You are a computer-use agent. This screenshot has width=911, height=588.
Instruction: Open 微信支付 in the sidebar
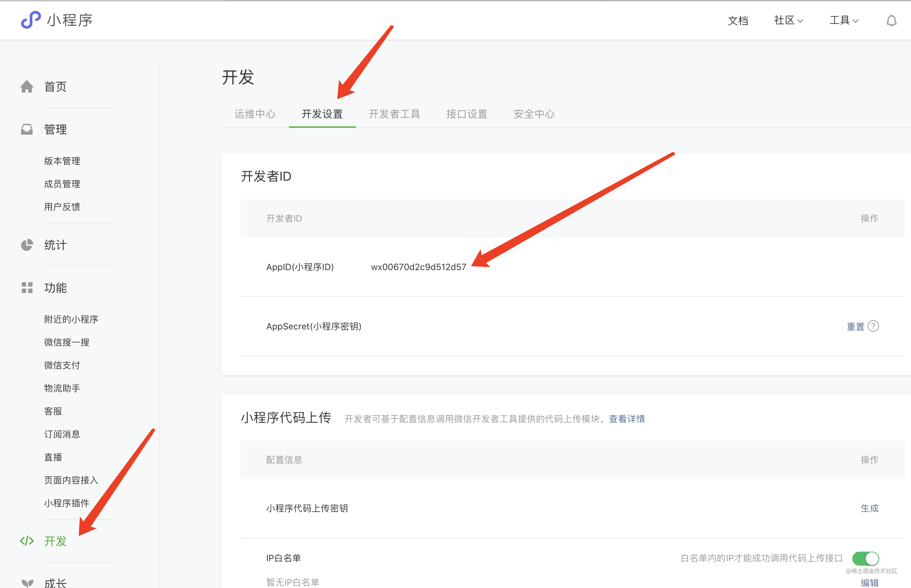tap(62, 365)
